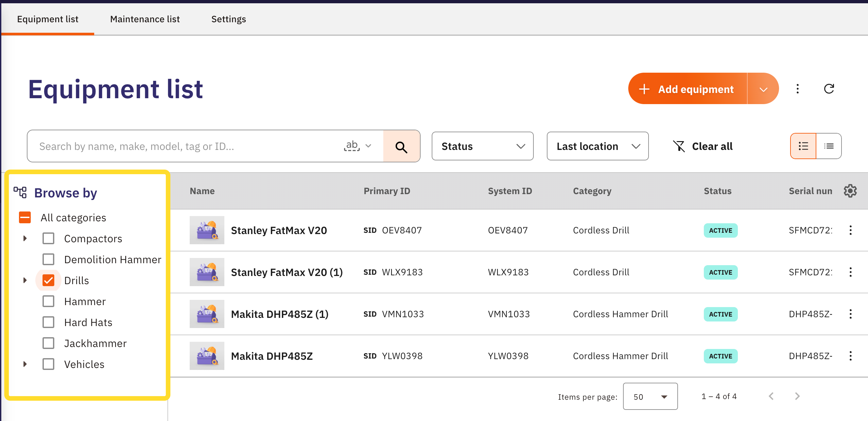Clear all filters
This screenshot has width=868, height=421.
[x=703, y=146]
